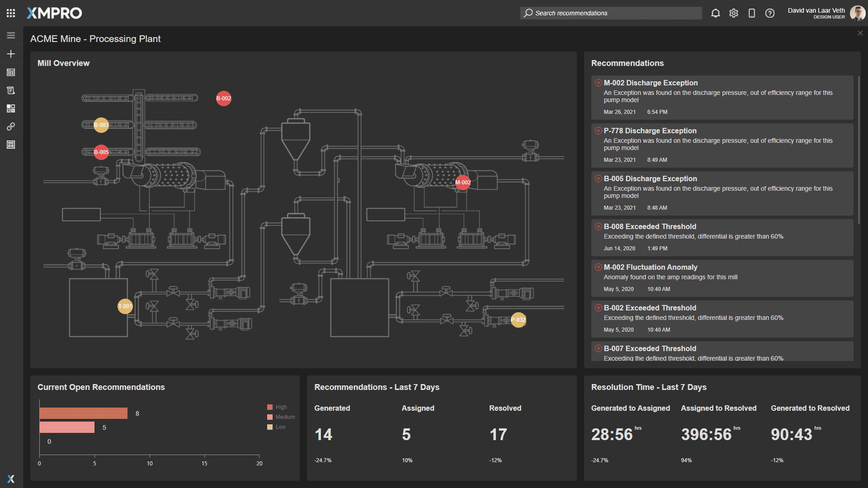Open the settings gear icon
The image size is (868, 488).
click(x=734, y=13)
